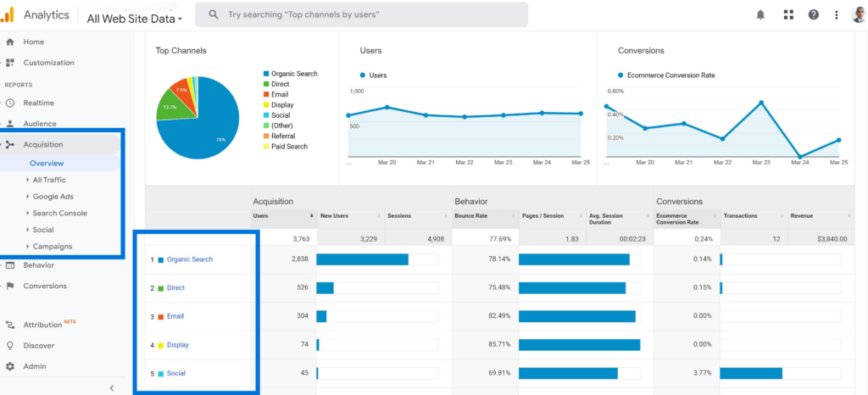The image size is (868, 395).
Task: Click the search input field
Action: (361, 14)
